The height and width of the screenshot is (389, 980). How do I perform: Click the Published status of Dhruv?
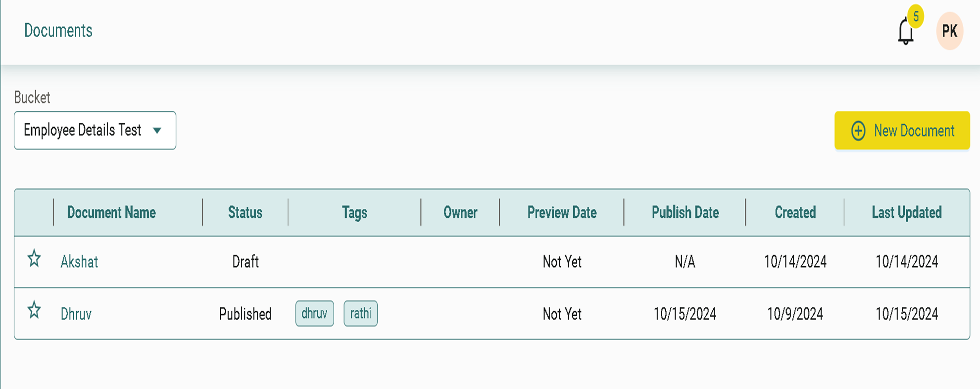[x=245, y=314]
